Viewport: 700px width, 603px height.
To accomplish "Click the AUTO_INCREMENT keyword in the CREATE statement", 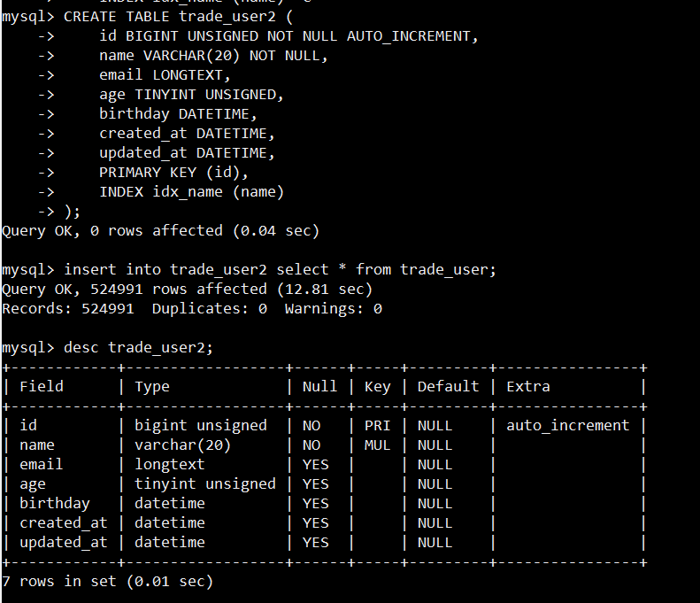I will point(408,36).
